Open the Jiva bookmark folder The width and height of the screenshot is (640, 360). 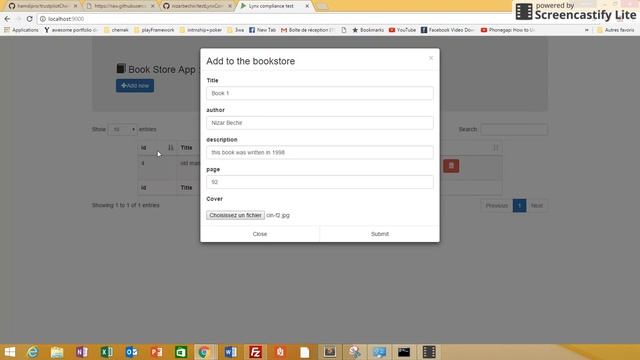[x=236, y=30]
